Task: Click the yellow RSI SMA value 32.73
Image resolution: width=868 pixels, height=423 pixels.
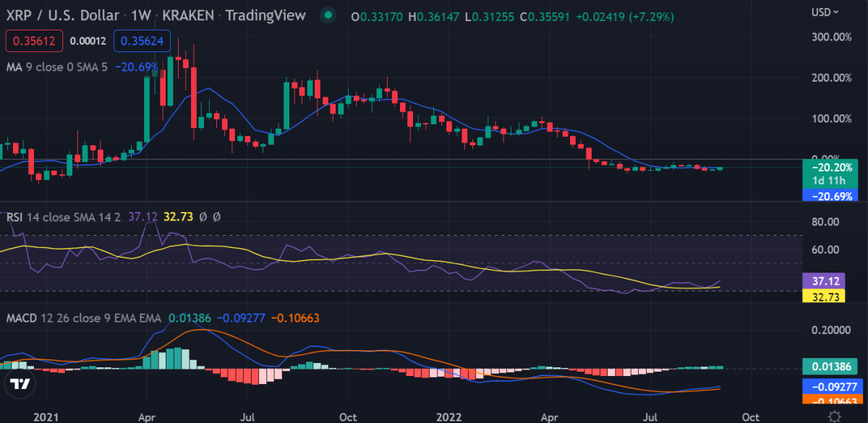Action: pos(178,216)
